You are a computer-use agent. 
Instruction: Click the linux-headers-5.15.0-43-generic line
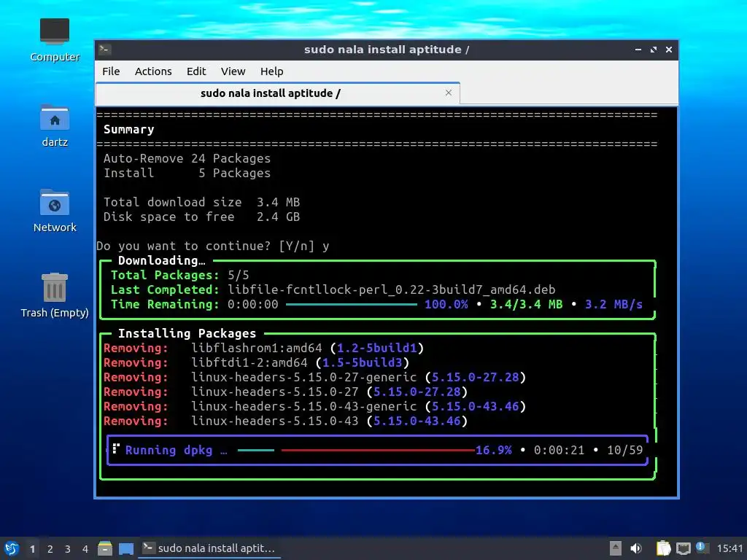(314, 406)
